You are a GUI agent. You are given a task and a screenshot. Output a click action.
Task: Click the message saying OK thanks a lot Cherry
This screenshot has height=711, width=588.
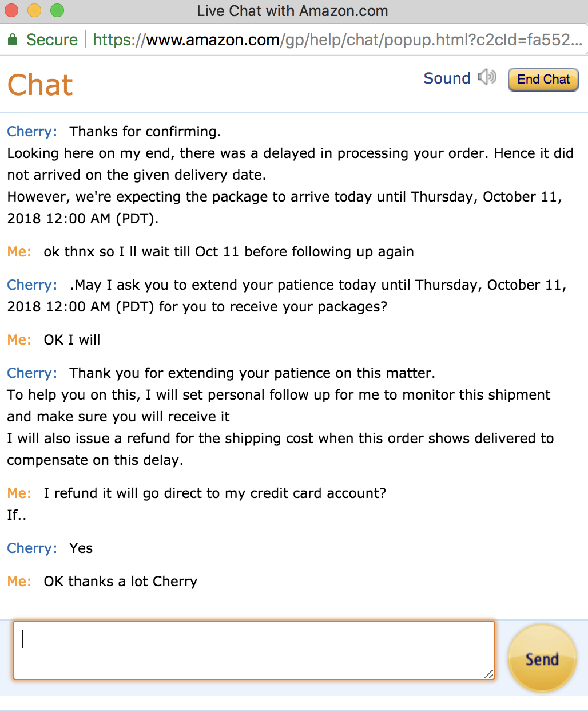[x=120, y=581]
